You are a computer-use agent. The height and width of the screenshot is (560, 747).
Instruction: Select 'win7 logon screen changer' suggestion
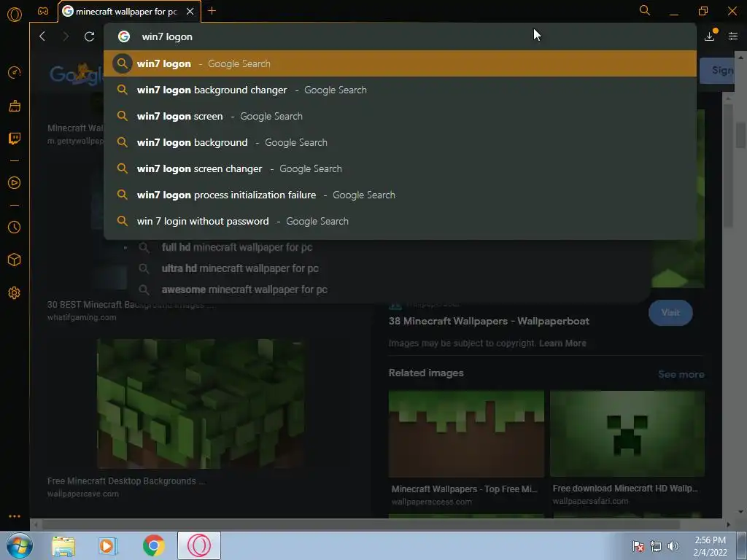(x=400, y=168)
